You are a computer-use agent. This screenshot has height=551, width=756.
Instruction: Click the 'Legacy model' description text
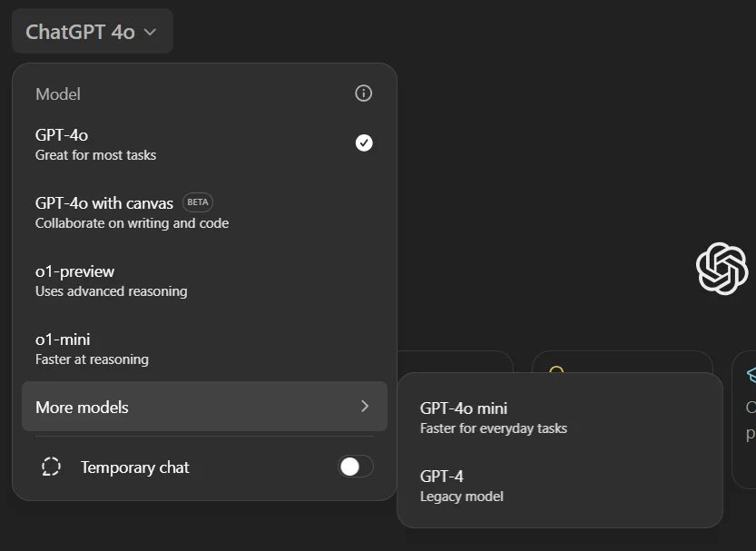461,497
